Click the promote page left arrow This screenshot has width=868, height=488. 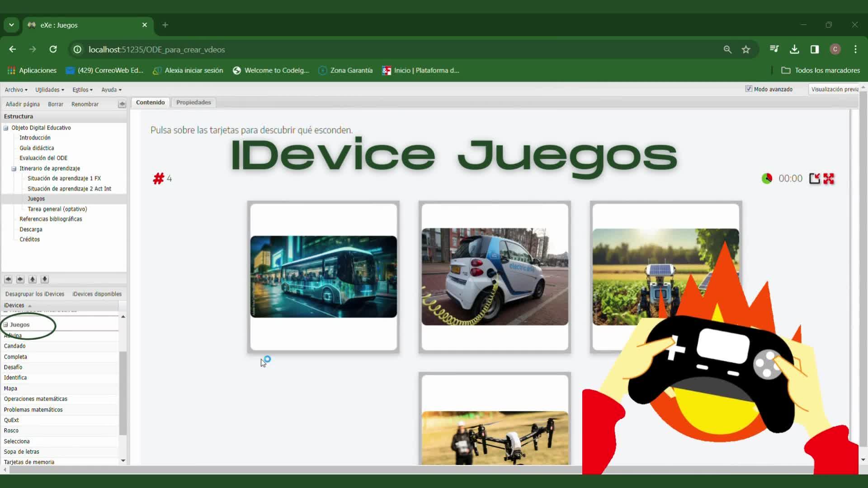[8, 279]
